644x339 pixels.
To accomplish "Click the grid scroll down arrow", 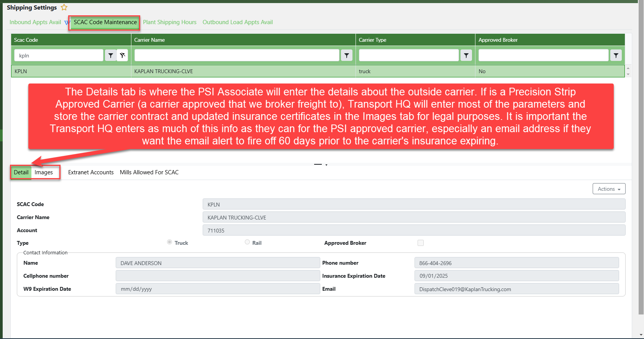I will [x=628, y=74].
